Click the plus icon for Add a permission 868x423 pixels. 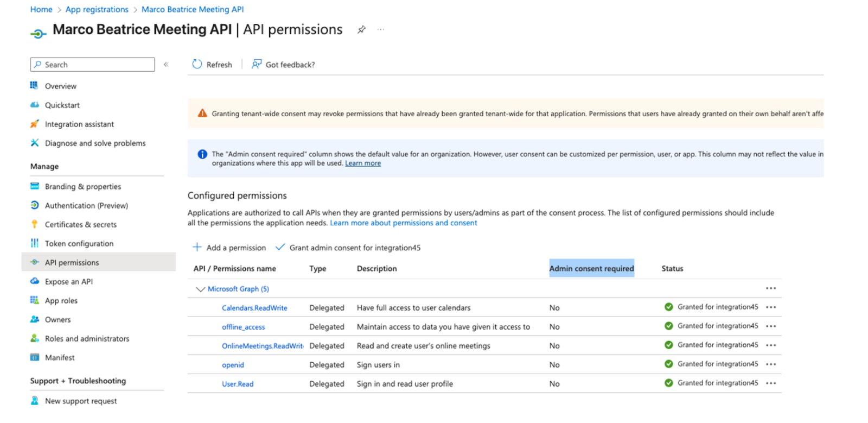(197, 247)
